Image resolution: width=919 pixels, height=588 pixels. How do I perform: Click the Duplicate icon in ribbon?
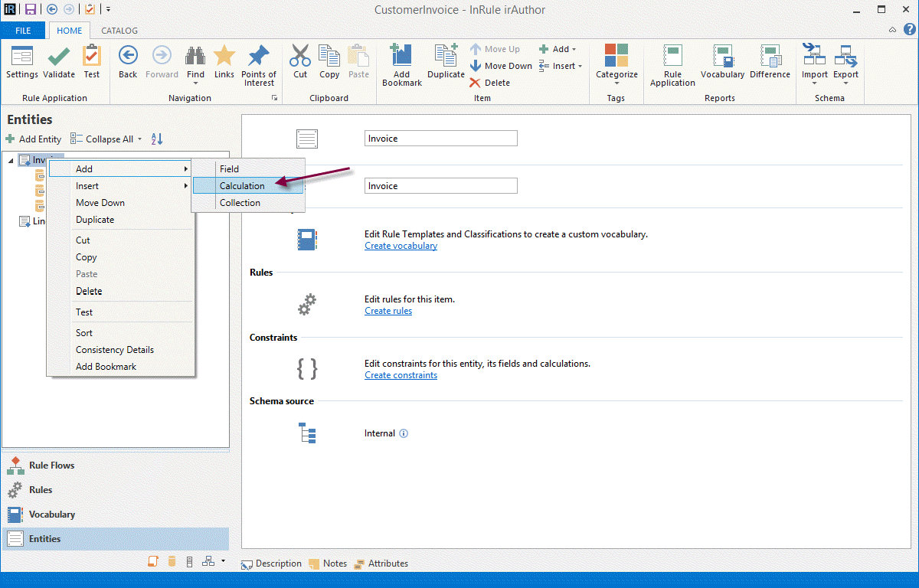[x=446, y=57]
